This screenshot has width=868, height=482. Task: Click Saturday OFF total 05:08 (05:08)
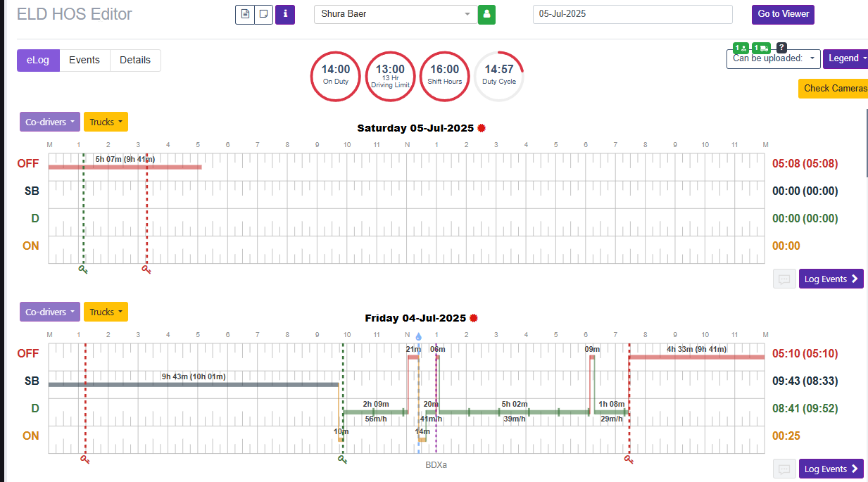(x=805, y=163)
